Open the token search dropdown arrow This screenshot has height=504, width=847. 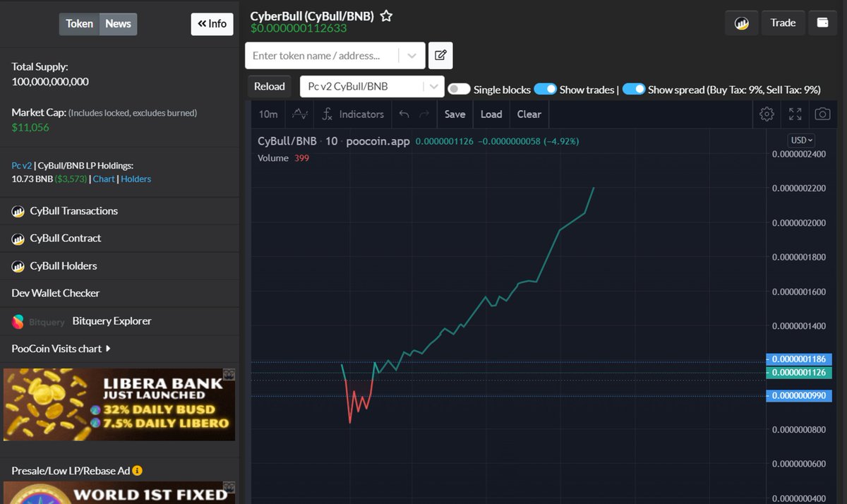tap(412, 56)
